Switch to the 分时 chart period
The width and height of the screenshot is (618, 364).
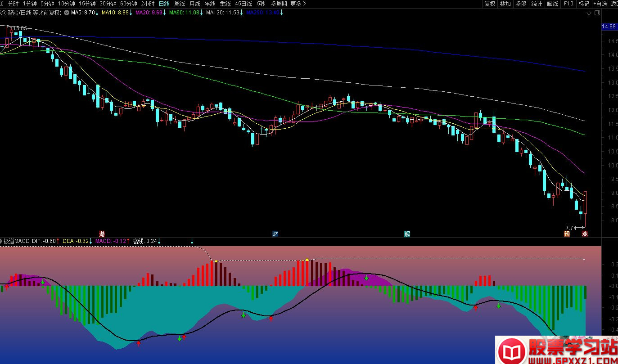[14, 4]
